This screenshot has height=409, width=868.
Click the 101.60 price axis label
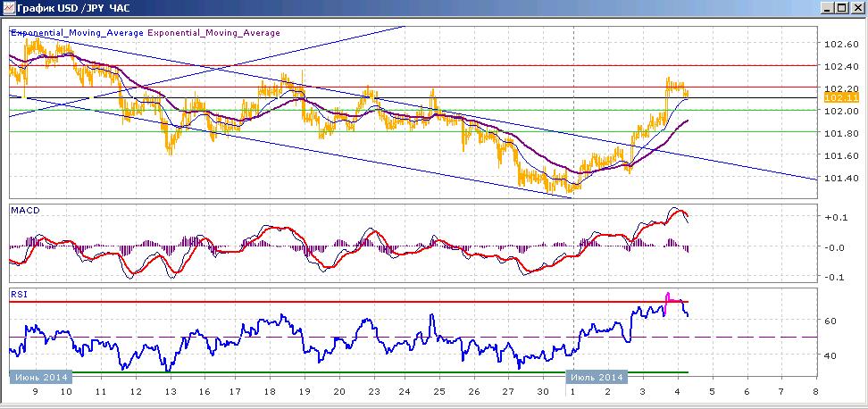841,155
